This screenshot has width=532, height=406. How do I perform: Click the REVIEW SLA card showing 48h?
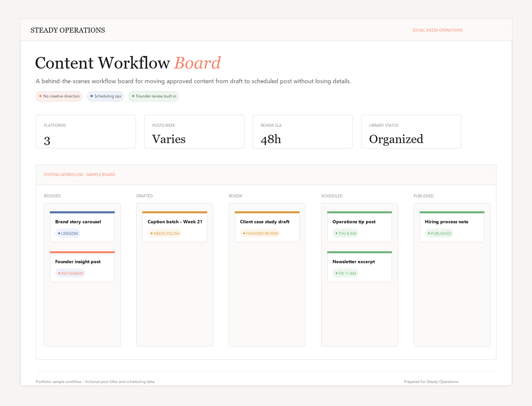[303, 131]
